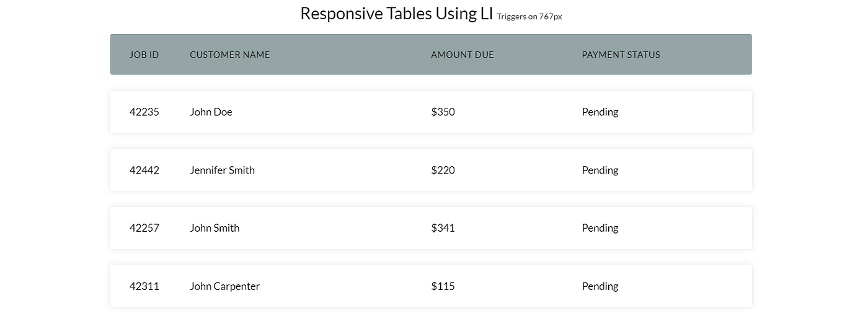The height and width of the screenshot is (329, 868).
Task: Click customer name John Carpenter
Action: [224, 286]
